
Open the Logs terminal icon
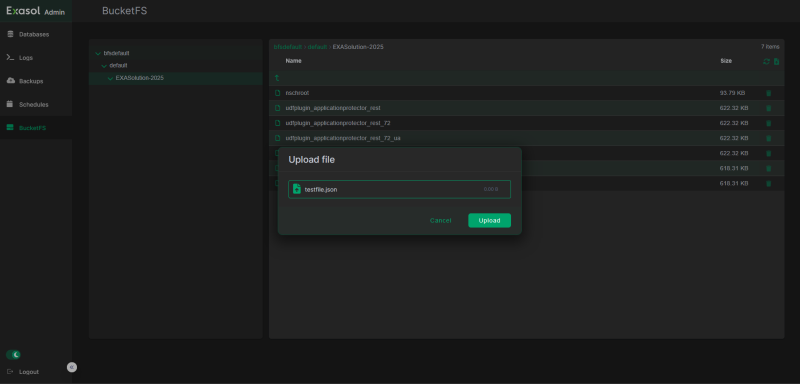pos(10,58)
